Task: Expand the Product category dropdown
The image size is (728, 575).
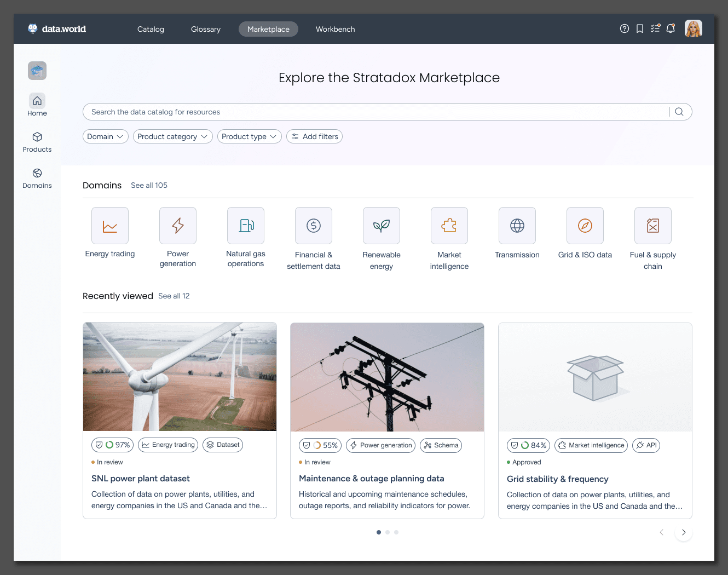Action: tap(173, 136)
